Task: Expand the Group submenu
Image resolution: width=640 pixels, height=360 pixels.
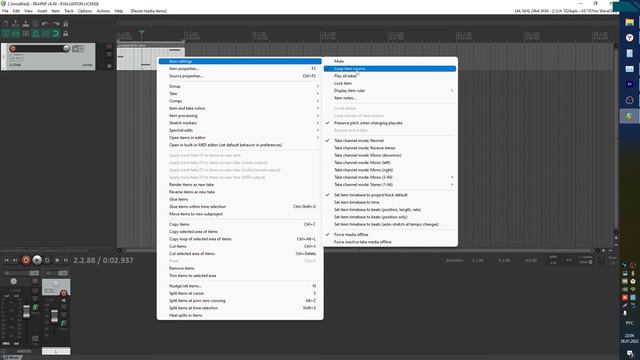Action: click(240, 86)
